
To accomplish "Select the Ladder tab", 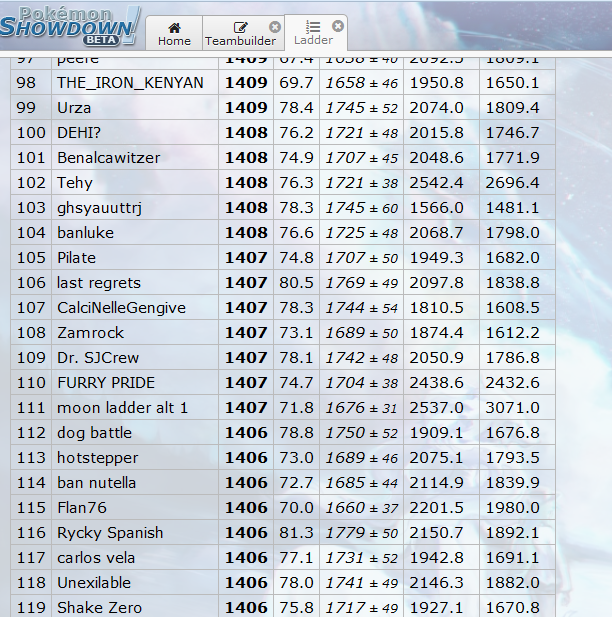I will pyautogui.click(x=313, y=33).
